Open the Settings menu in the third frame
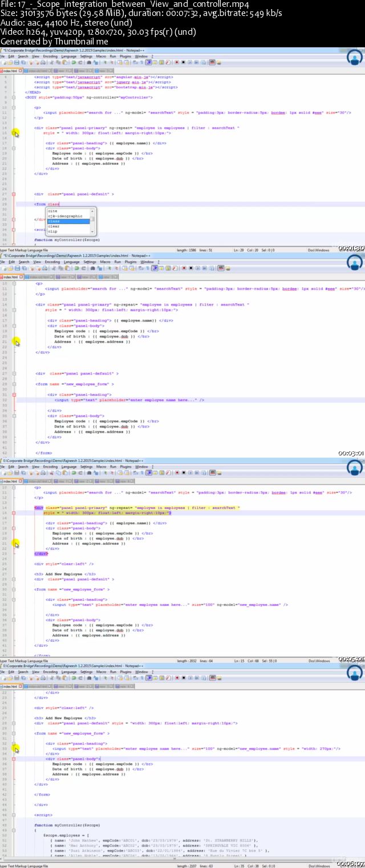The width and height of the screenshot is (365, 868). point(86,467)
